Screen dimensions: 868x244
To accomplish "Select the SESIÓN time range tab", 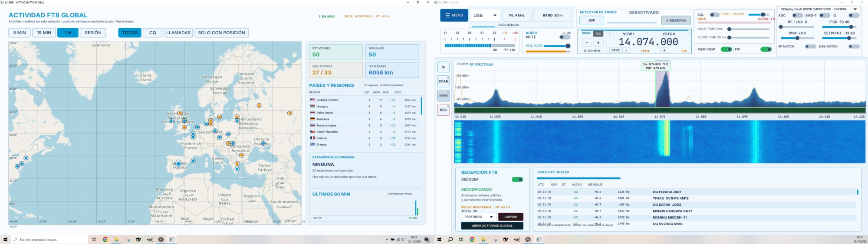I will [93, 33].
